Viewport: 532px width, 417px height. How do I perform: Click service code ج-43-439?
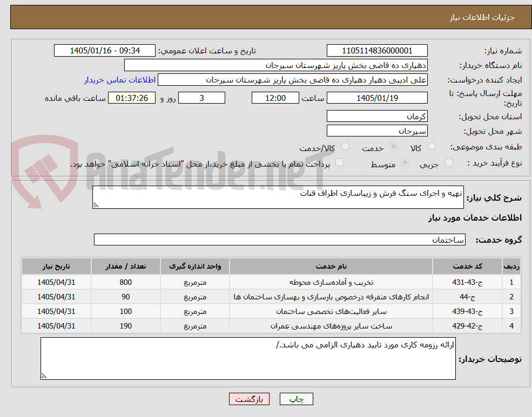[467, 311]
